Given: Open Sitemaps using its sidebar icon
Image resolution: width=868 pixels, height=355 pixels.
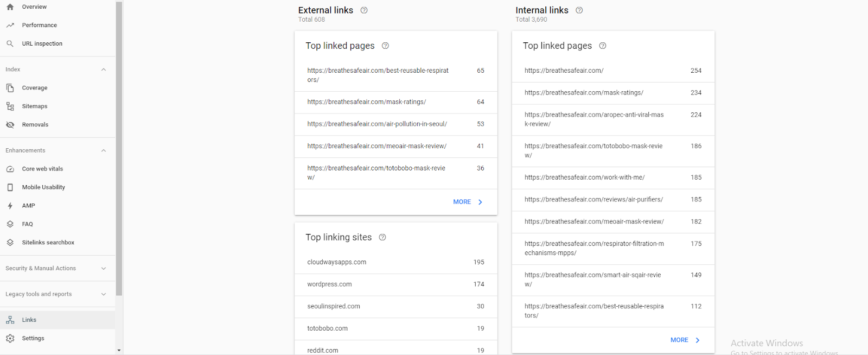Looking at the screenshot, I should 10,106.
